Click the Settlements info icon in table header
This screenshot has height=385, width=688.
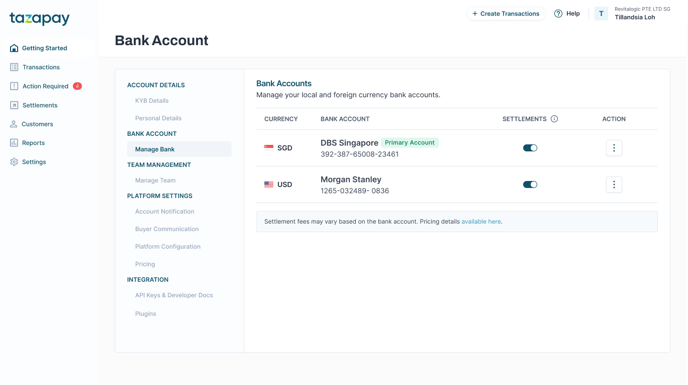click(x=554, y=119)
